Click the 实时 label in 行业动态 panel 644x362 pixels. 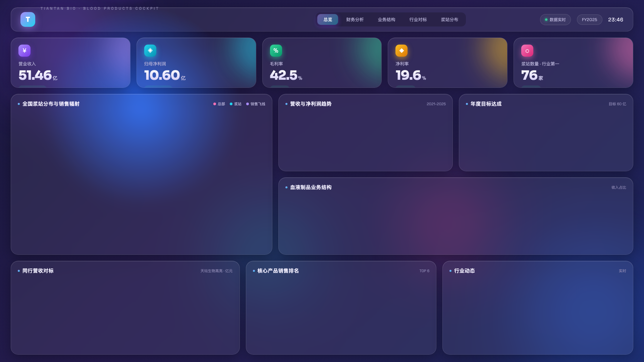[622, 271]
